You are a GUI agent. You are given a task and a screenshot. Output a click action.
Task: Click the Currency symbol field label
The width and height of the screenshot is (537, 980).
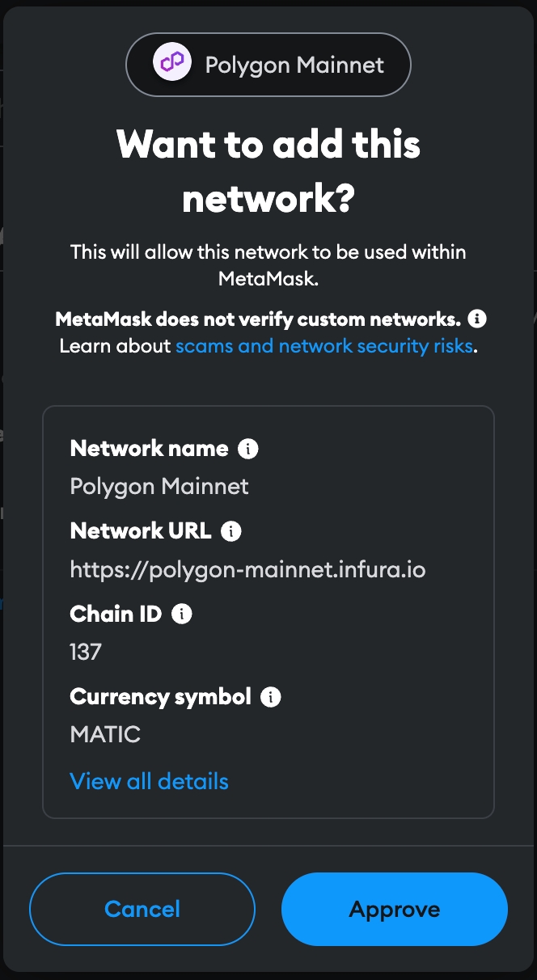(x=161, y=697)
